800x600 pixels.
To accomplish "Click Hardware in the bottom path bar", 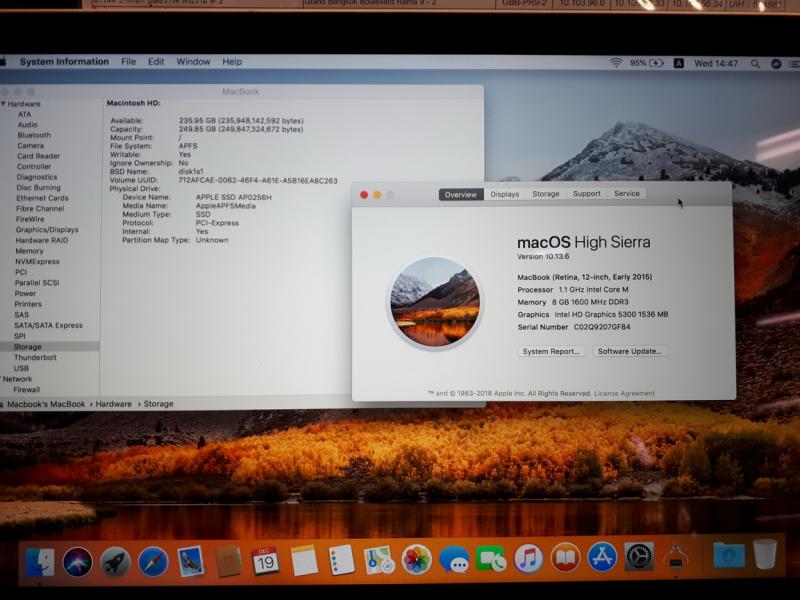I will [x=114, y=404].
